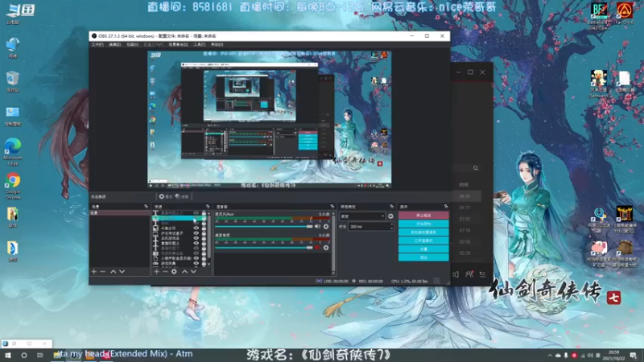Open the Mic/Aux audio settings gear
This screenshot has width=644, height=362.
click(x=326, y=227)
